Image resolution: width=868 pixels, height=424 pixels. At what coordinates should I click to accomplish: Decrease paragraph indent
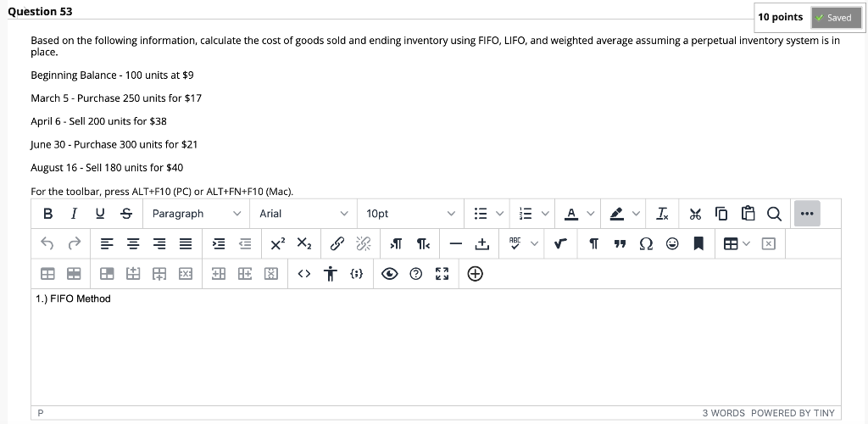click(x=245, y=243)
